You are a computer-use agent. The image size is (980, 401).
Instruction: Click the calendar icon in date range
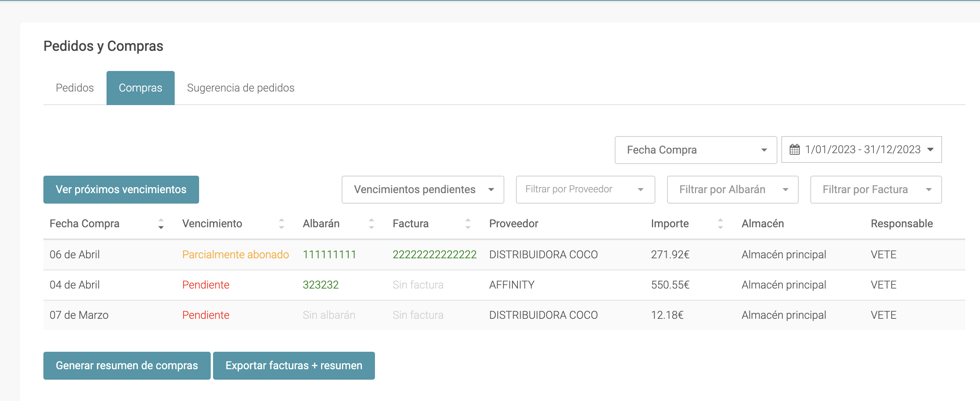[x=794, y=150]
